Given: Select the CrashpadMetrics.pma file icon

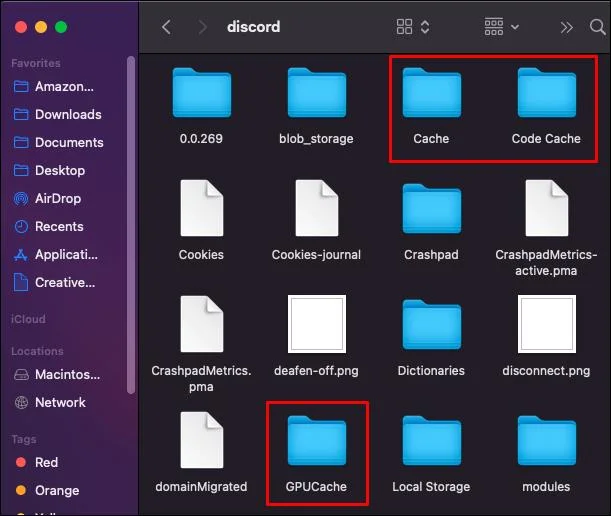Looking at the screenshot, I should 201,324.
